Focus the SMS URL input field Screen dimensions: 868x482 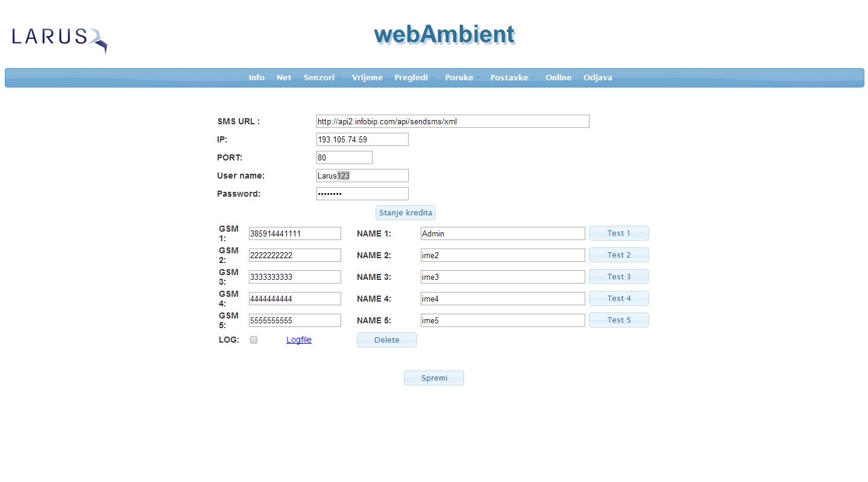click(x=452, y=121)
